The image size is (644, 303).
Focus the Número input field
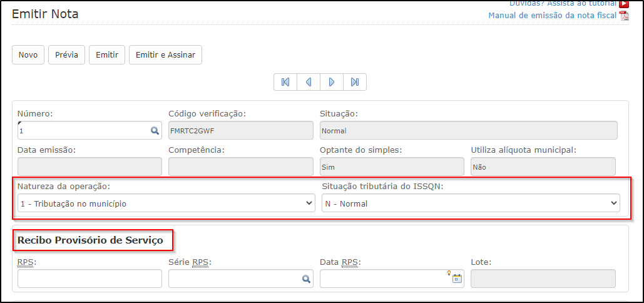[89, 131]
